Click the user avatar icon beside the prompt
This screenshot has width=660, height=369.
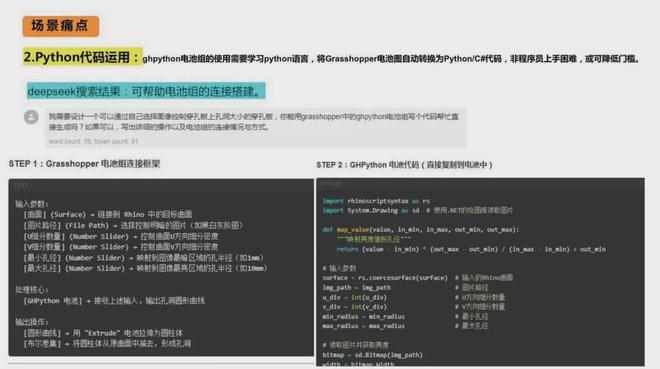(31, 117)
